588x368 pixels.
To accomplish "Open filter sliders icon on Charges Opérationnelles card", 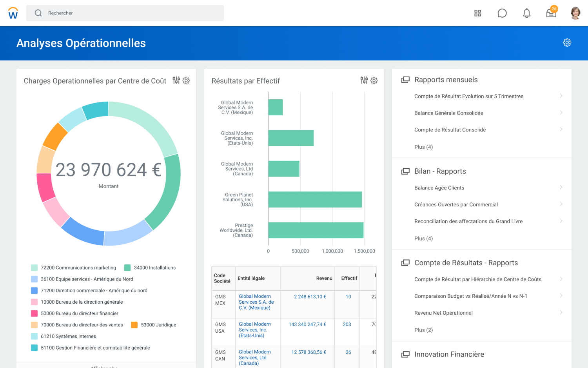I will (176, 80).
